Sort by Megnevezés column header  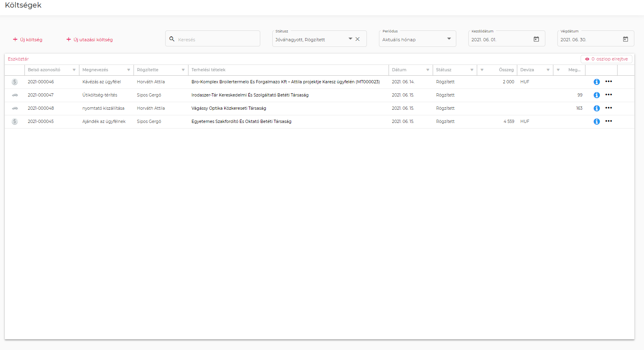[x=95, y=70]
